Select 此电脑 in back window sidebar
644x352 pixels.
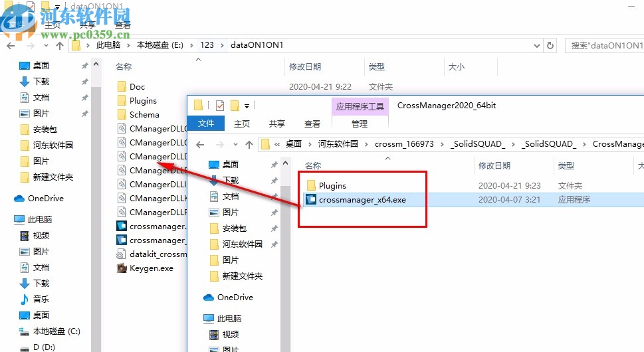(33, 219)
